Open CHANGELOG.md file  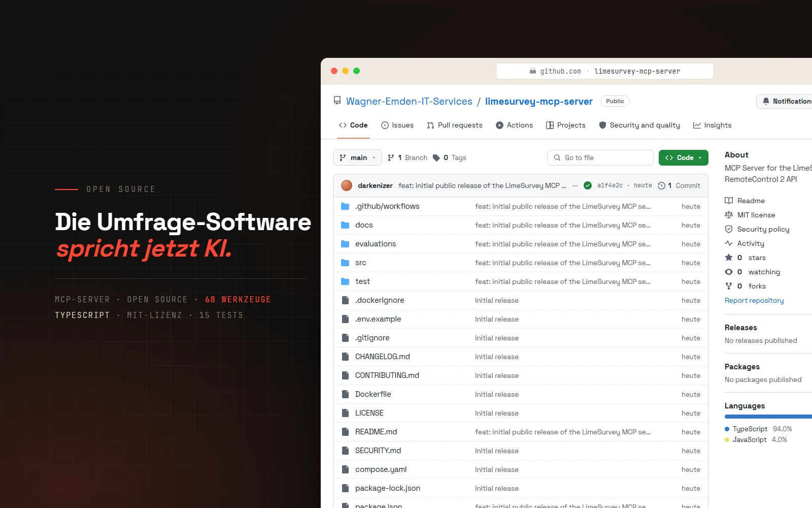[383, 357]
